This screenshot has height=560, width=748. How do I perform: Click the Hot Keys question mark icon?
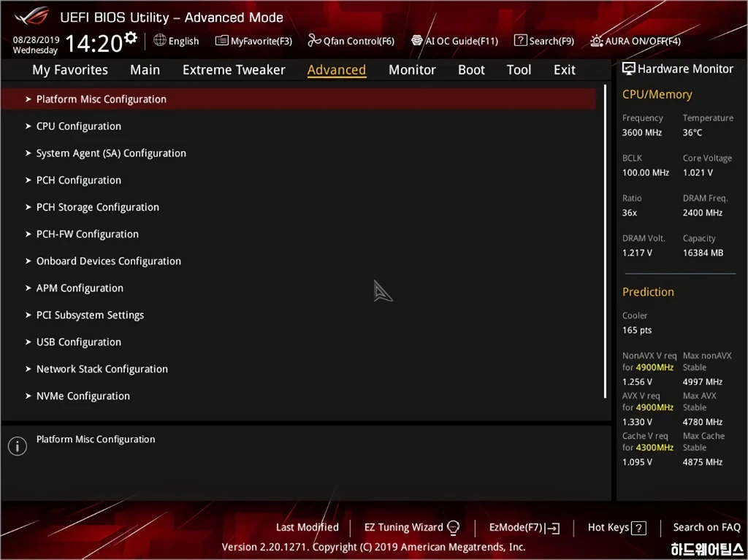(638, 528)
